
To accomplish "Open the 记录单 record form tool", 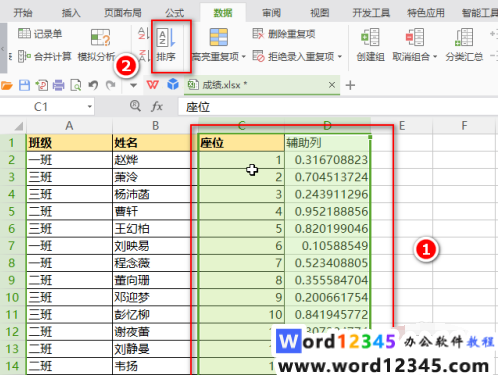I will pos(40,34).
